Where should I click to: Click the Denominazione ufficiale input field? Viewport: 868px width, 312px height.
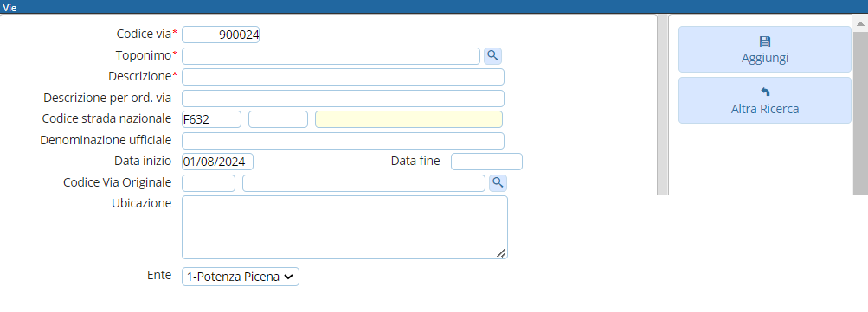pos(344,141)
